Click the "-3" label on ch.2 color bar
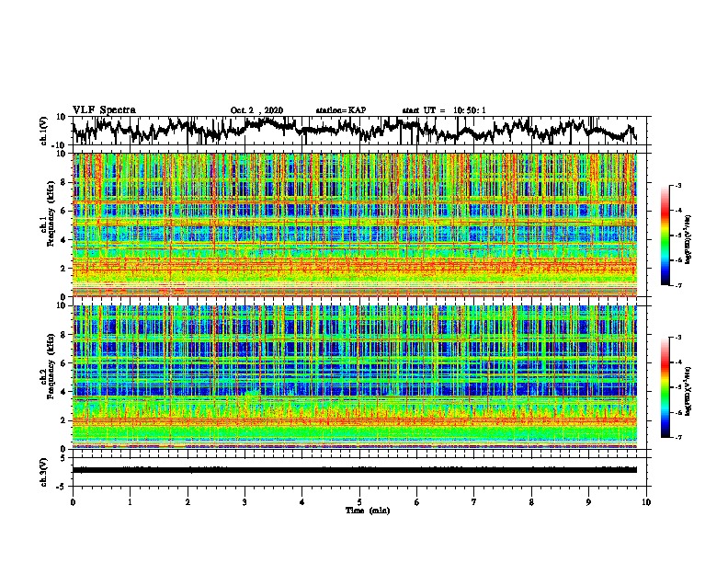Viewport: 728px width, 563px height. tap(677, 338)
